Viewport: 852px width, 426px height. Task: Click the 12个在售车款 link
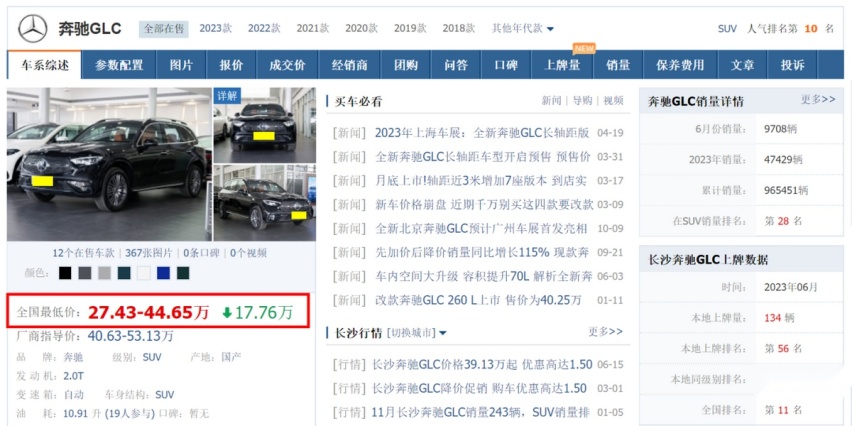coord(83,253)
